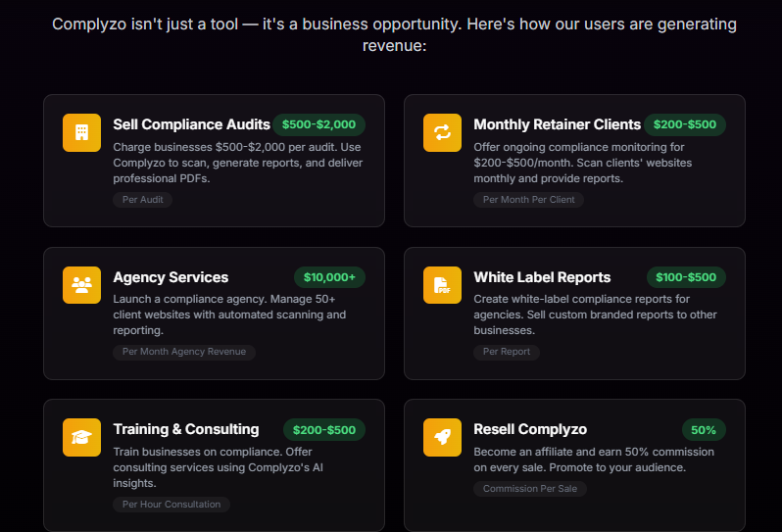This screenshot has height=532, width=782.
Task: Click the rocket icon for Resell Complyzo
Action: click(442, 437)
